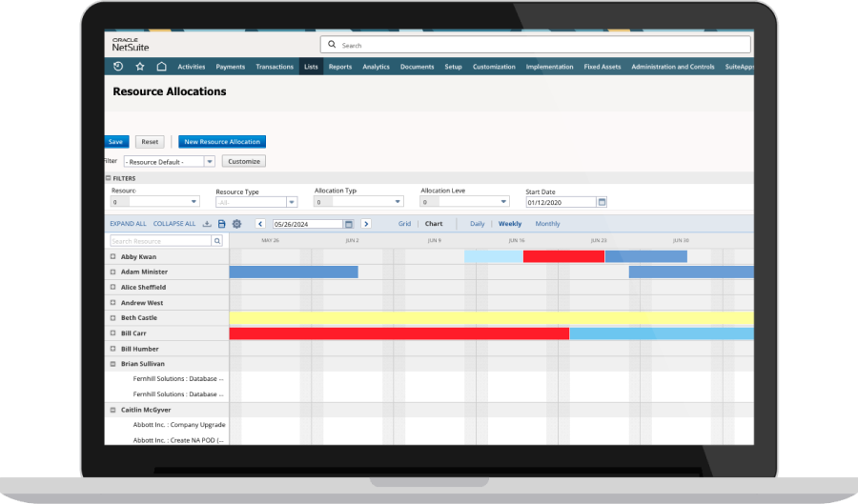Open the Recent Records history icon

(x=118, y=67)
